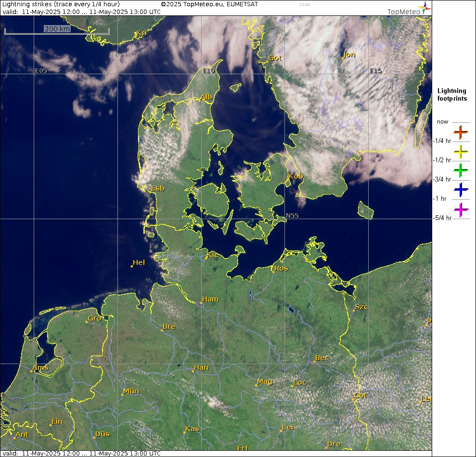Select the 'Ant' city label

coord(22,434)
